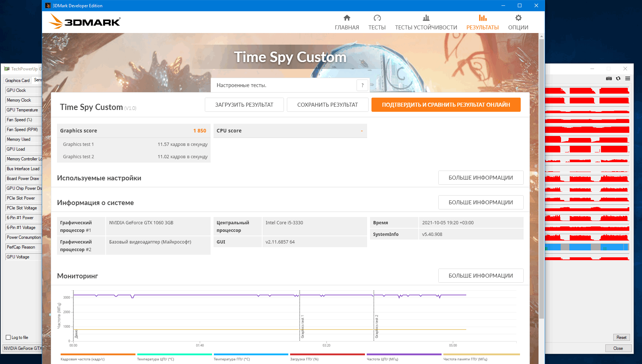Open the ОПЦИИ tab
The height and width of the screenshot is (364, 642).
[x=518, y=22]
